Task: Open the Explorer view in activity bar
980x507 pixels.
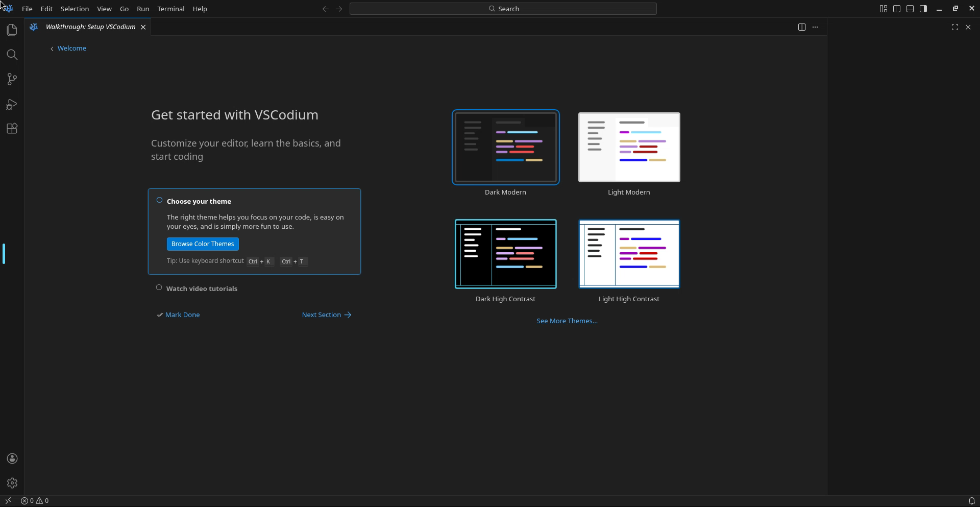Action: point(12,30)
